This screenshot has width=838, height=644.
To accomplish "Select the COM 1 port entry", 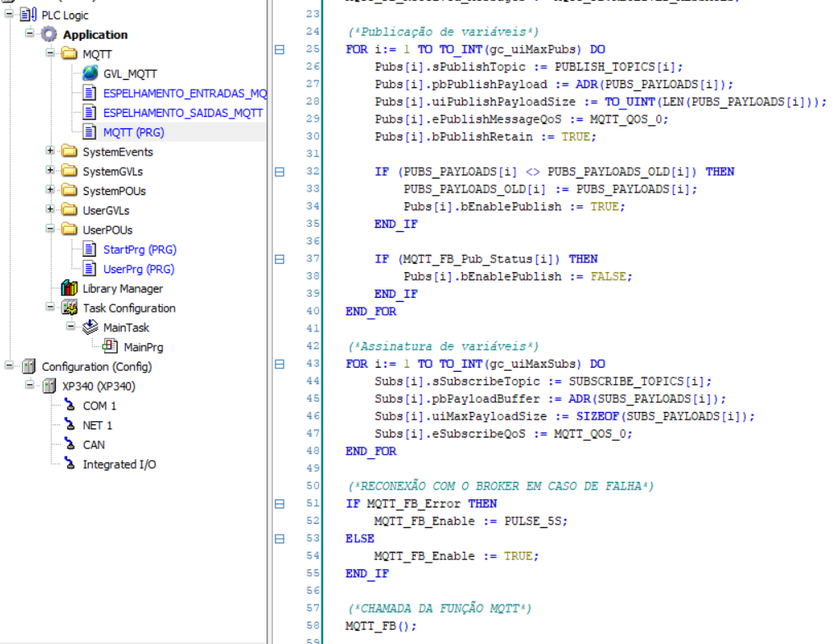I will coord(99,405).
